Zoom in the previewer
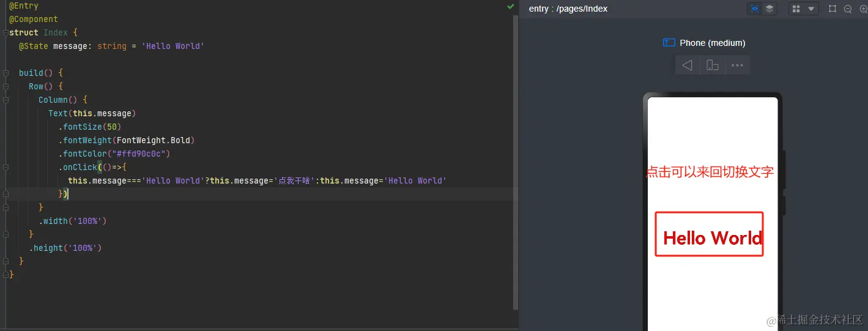Screen dimensions: 868x331 (863, 9)
